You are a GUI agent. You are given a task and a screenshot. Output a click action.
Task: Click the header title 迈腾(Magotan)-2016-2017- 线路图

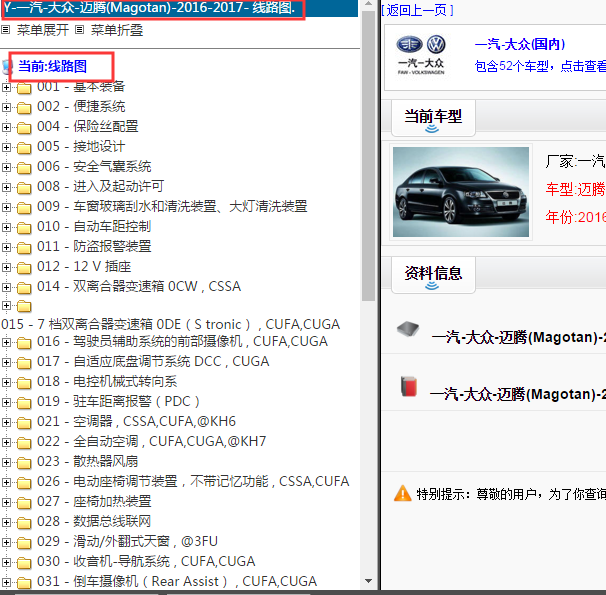pyautogui.click(x=149, y=8)
